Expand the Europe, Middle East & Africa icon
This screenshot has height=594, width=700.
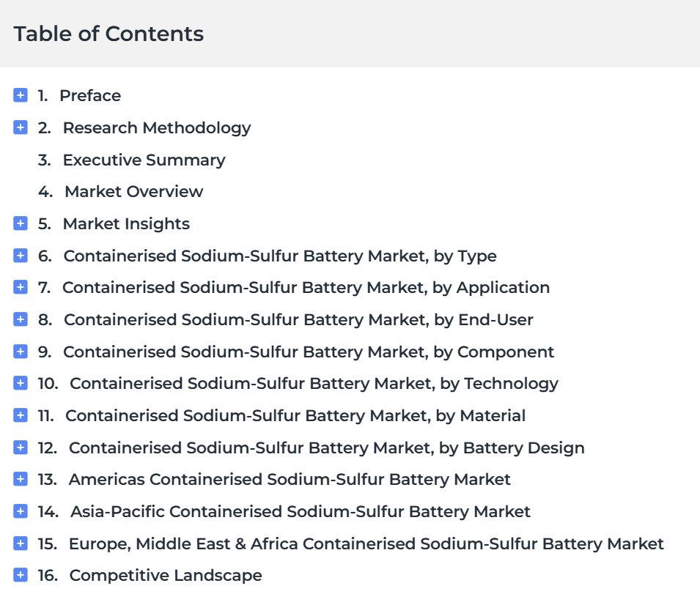coord(21,543)
